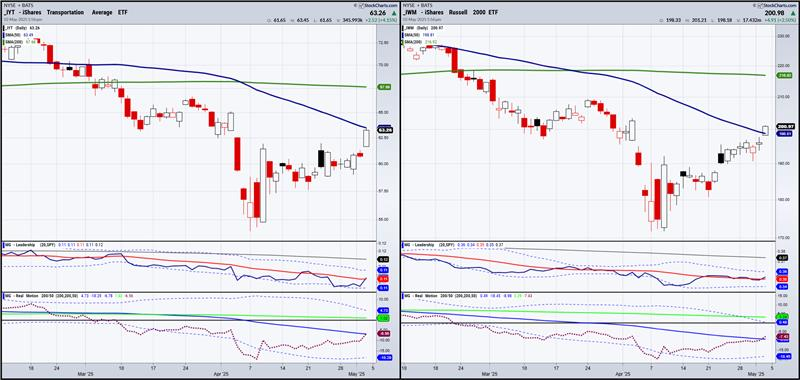Screen dimensions: 800x380
Task: Click green SMA(200) value tag on IWM axis
Action: click(784, 75)
